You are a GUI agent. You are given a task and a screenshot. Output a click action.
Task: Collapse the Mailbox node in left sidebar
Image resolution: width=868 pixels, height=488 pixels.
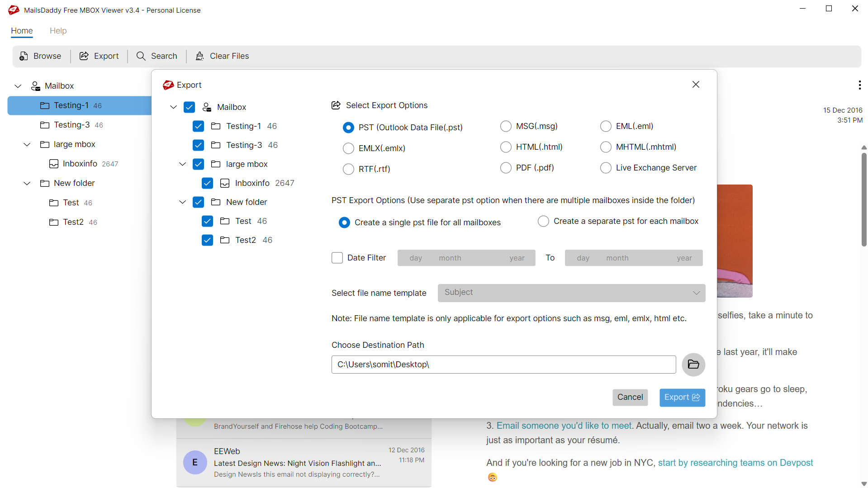click(18, 86)
